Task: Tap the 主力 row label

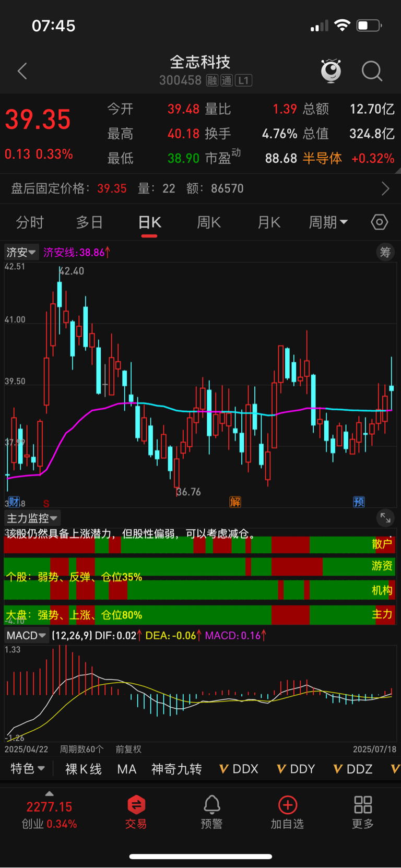Action: click(x=382, y=614)
